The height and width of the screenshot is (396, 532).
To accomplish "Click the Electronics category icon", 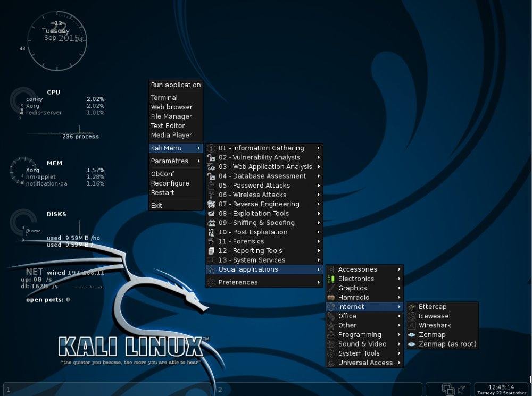I will point(331,279).
